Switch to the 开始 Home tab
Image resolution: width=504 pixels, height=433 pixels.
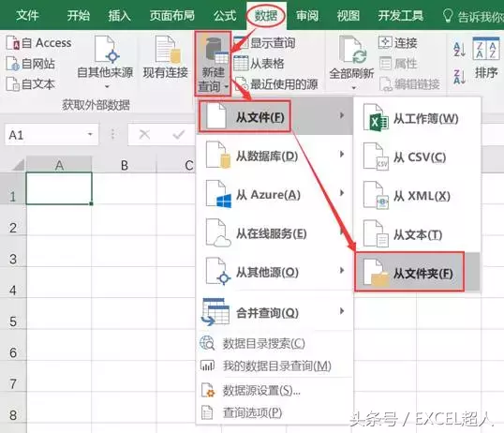(x=78, y=15)
